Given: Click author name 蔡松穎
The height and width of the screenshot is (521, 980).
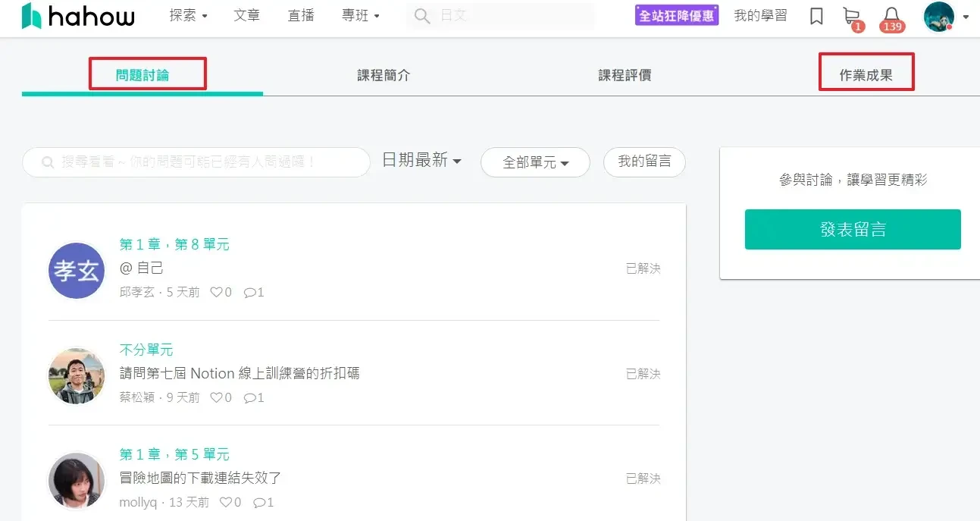Looking at the screenshot, I should [x=137, y=397].
